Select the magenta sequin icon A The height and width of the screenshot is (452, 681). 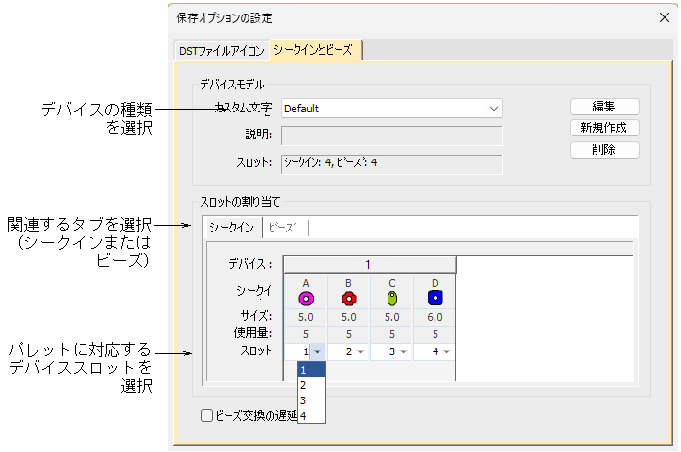306,298
